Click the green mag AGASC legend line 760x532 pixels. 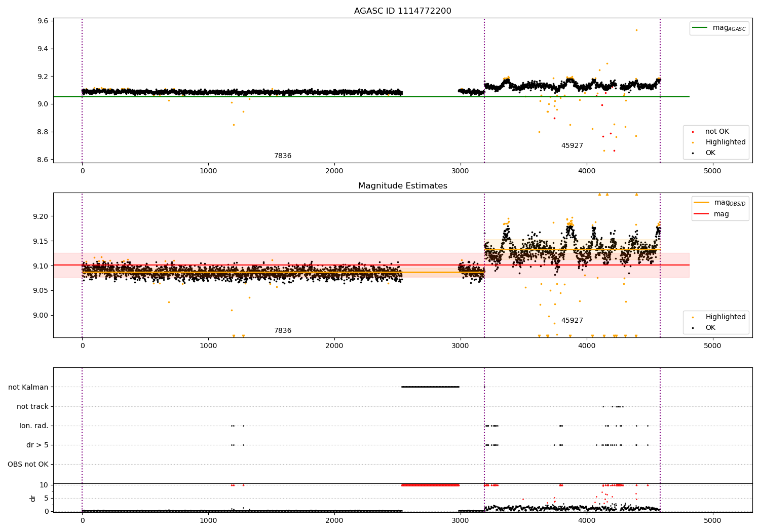click(x=700, y=28)
